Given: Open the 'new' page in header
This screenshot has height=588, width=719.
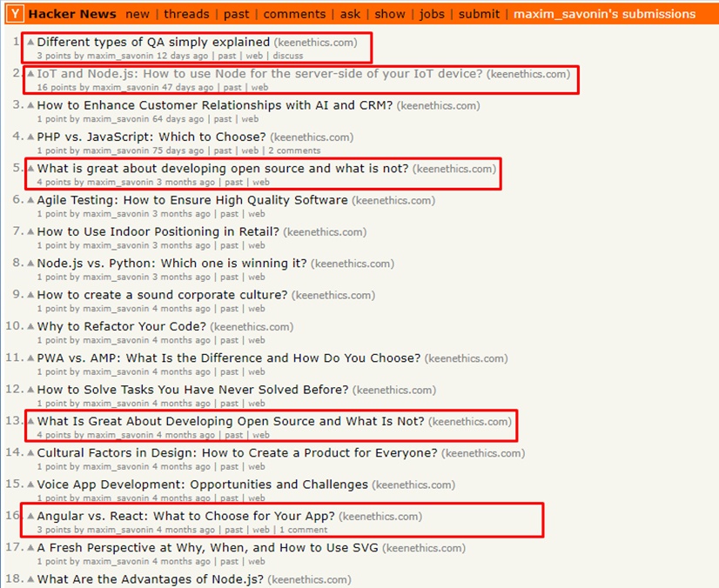Looking at the screenshot, I should click(x=138, y=14).
